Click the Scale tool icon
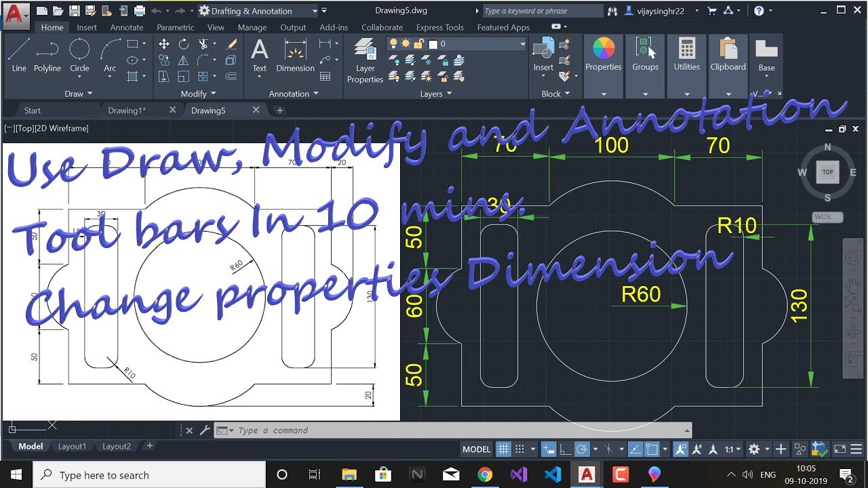 click(184, 77)
